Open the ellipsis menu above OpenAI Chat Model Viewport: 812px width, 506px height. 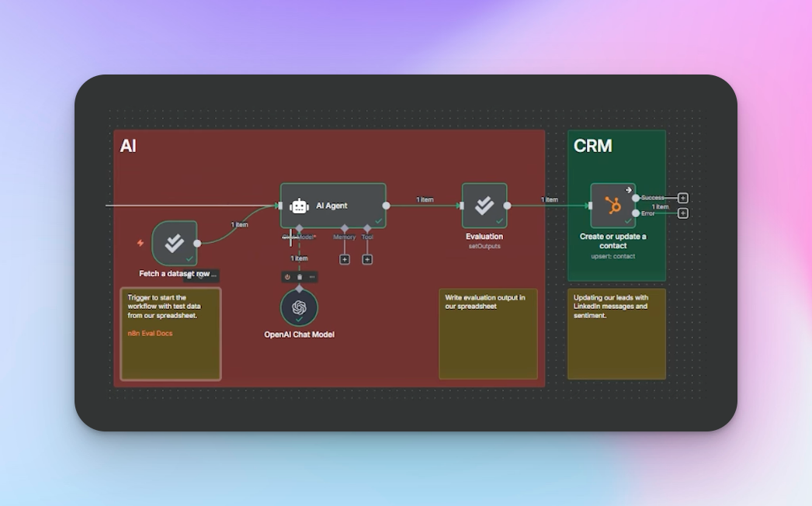click(312, 277)
